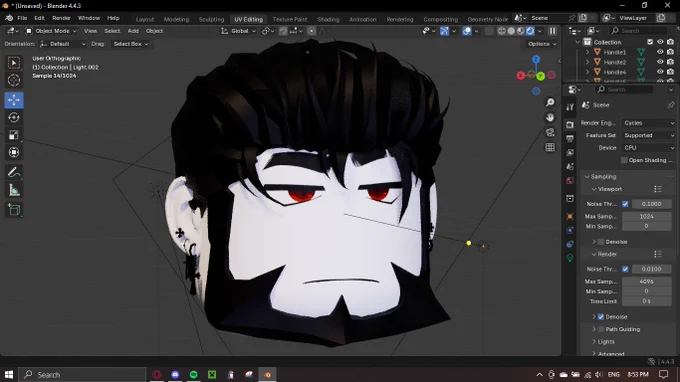The width and height of the screenshot is (680, 382).
Task: Open Feature Set Supported dropdown
Action: (649, 135)
